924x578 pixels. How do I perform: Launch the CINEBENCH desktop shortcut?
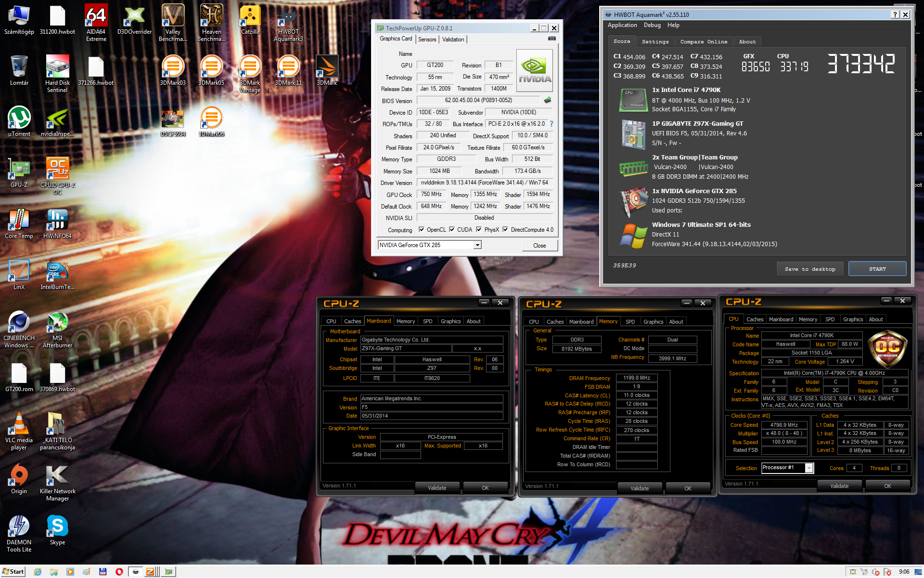(19, 329)
